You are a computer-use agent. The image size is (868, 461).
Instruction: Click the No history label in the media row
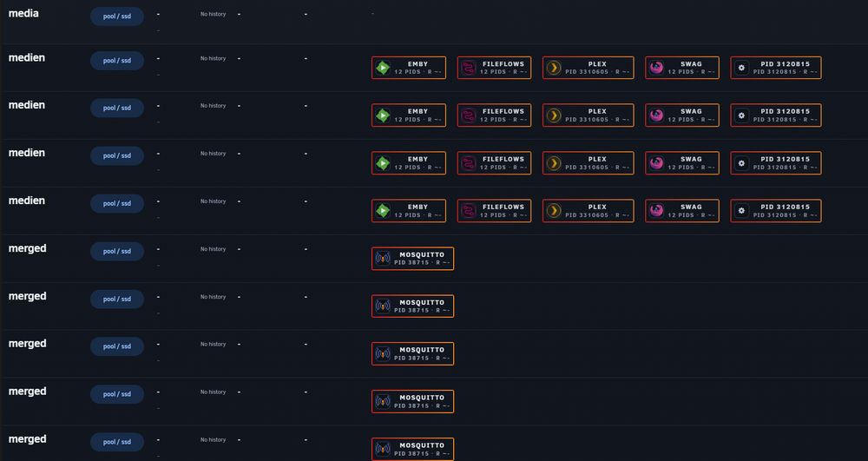point(214,14)
